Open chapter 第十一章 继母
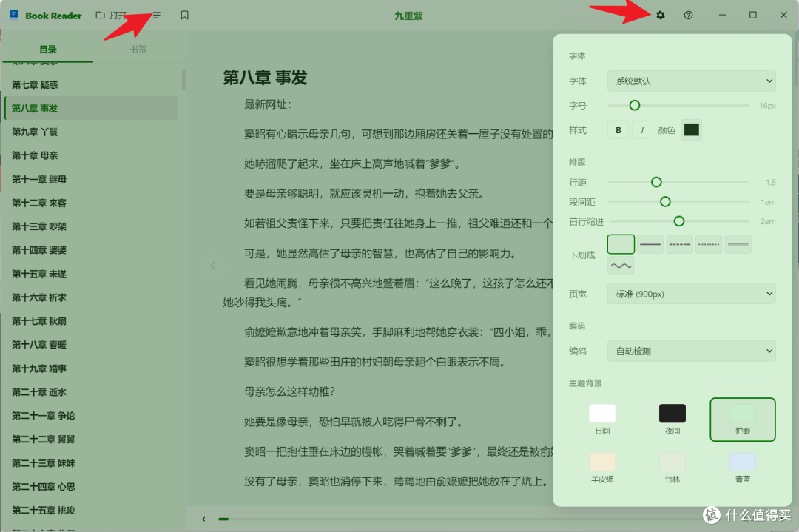 (x=91, y=179)
